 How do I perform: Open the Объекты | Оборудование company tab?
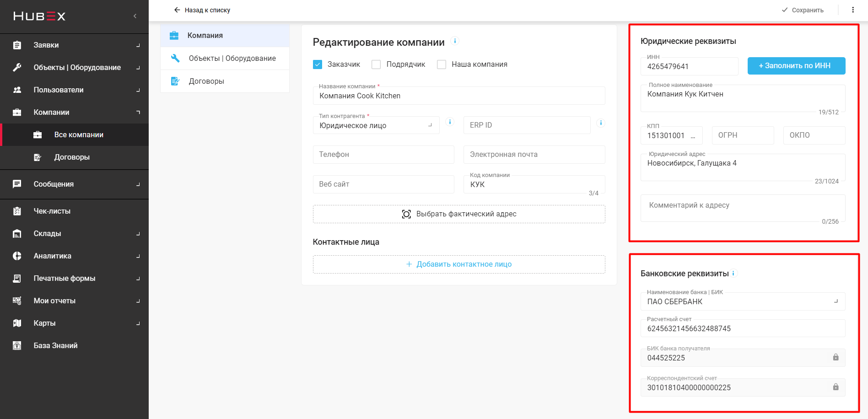tap(232, 58)
